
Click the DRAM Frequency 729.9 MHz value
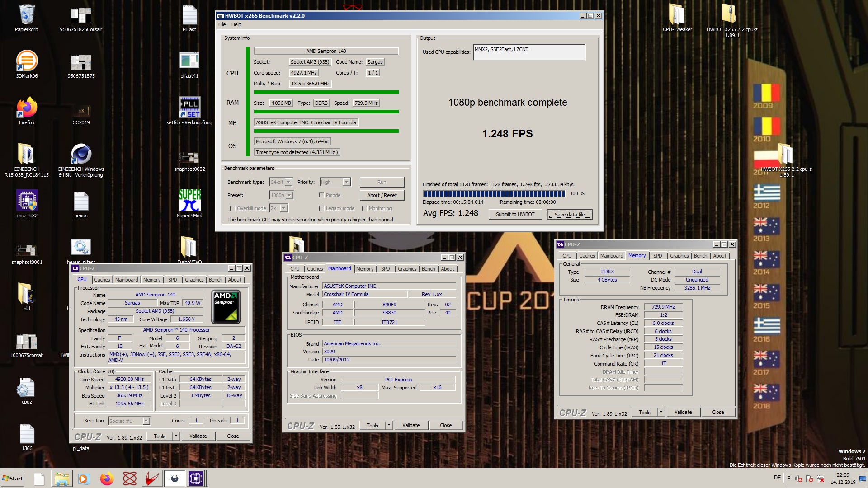coord(663,307)
